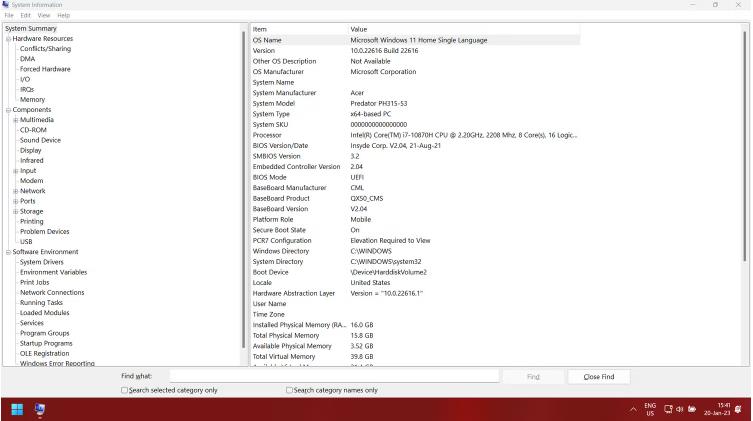This screenshot has height=421, width=753.
Task: Click the System Information title bar icon
Action: pyautogui.click(x=6, y=5)
